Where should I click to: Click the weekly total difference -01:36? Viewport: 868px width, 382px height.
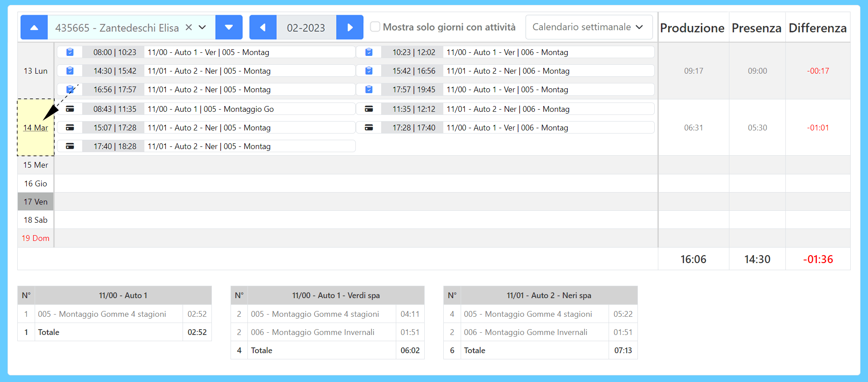(x=818, y=260)
